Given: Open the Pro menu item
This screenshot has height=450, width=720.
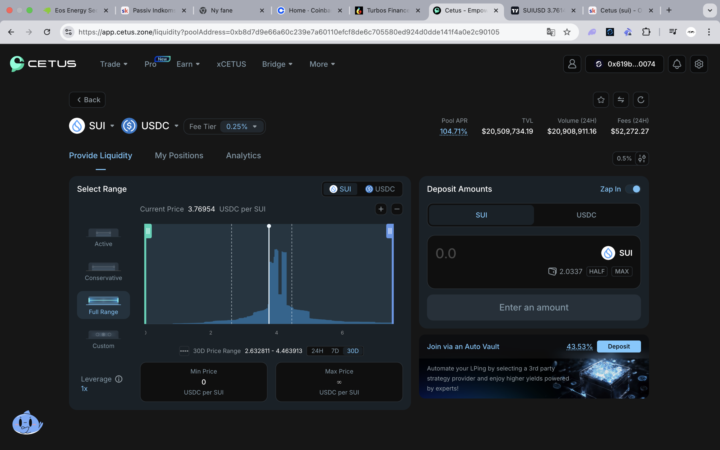Looking at the screenshot, I should coord(151,64).
